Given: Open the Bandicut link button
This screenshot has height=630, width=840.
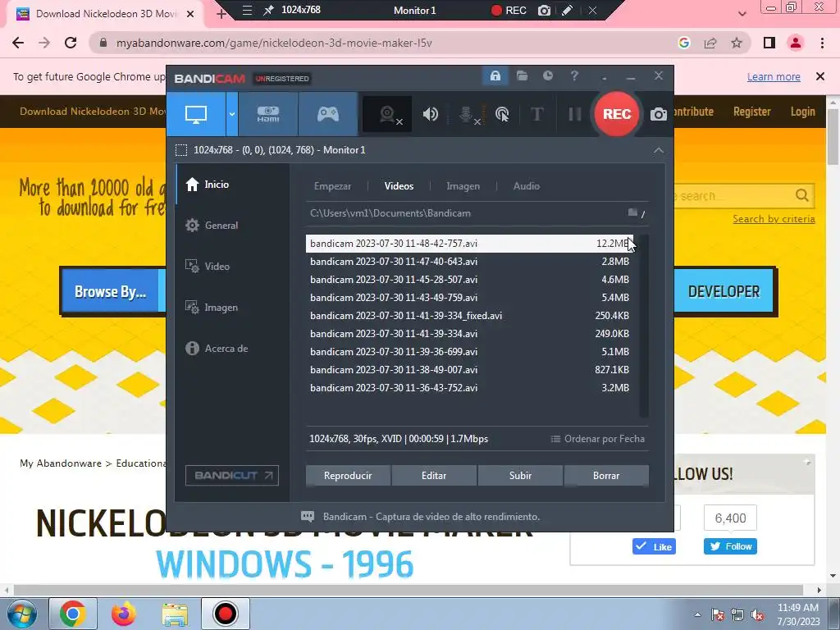Looking at the screenshot, I should (232, 475).
